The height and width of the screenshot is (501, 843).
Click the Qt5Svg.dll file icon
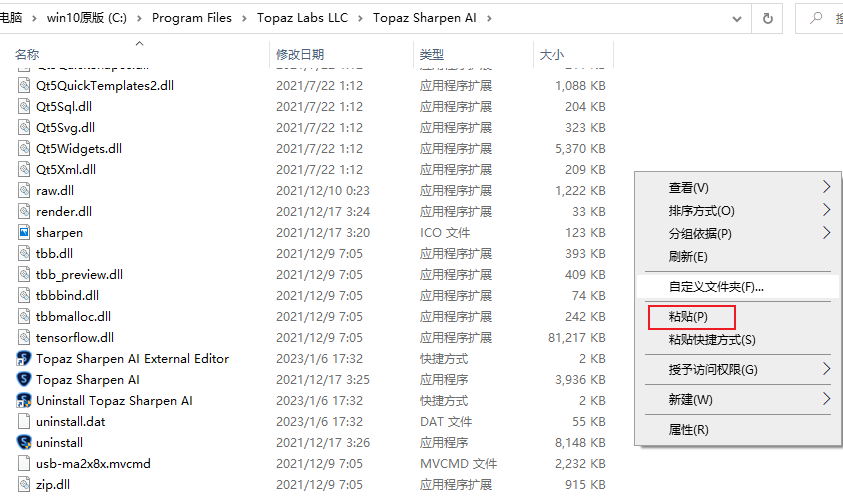[24, 127]
